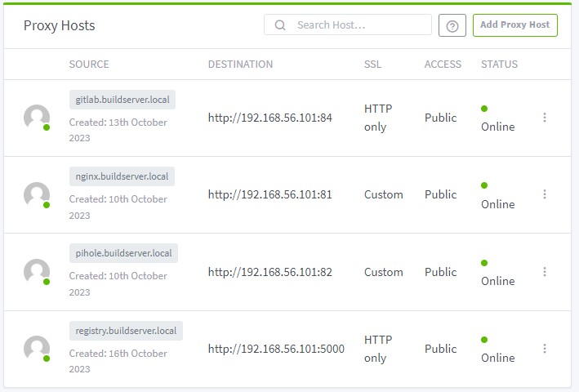
Task: Sort by the Destination column header
Action: pyautogui.click(x=240, y=65)
